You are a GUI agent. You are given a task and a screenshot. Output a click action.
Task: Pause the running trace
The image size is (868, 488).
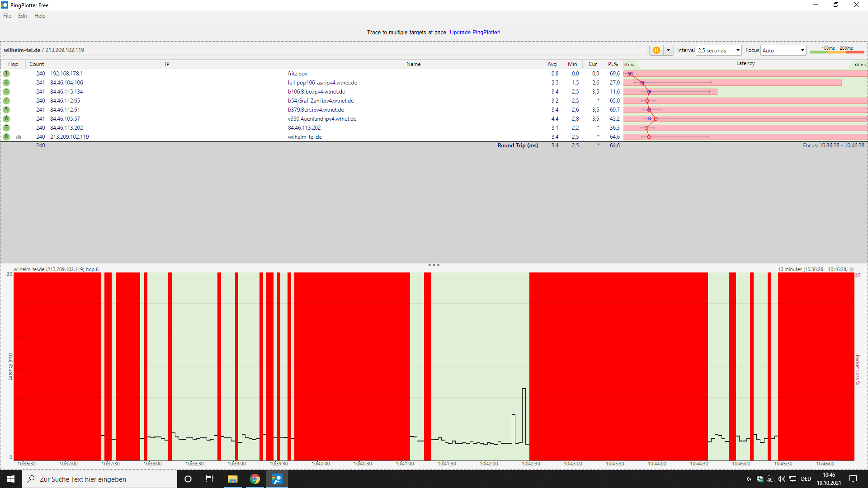656,50
